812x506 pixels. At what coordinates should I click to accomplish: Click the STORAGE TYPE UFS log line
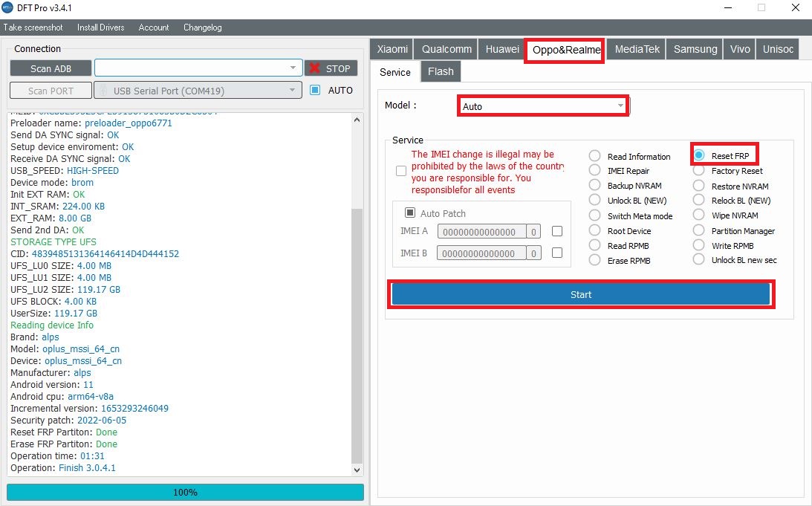point(53,242)
